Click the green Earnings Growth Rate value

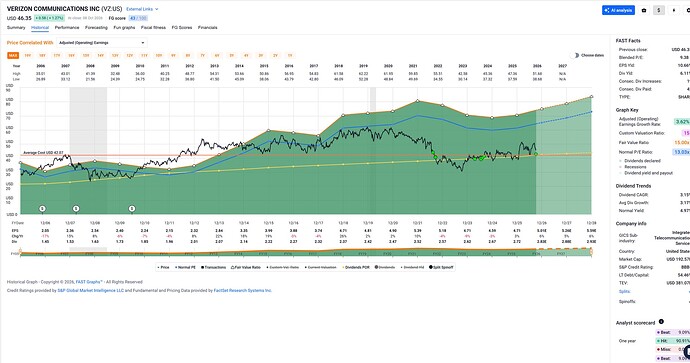pos(682,122)
